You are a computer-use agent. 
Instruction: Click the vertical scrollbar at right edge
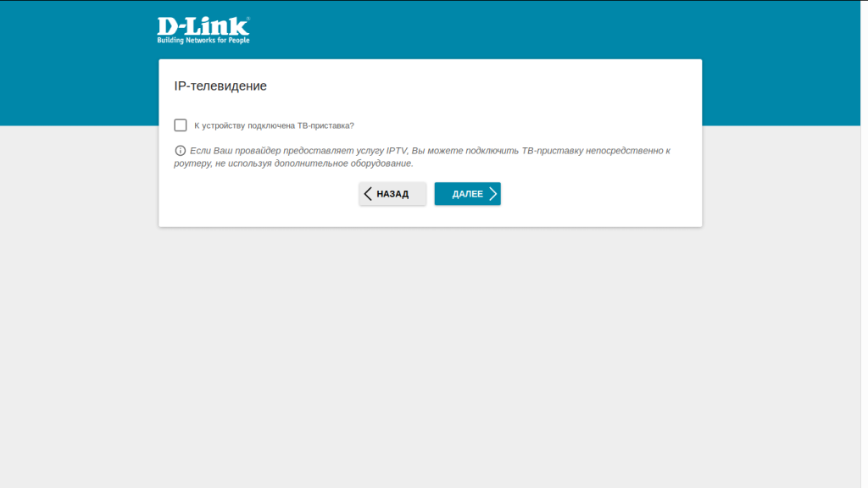click(x=864, y=244)
